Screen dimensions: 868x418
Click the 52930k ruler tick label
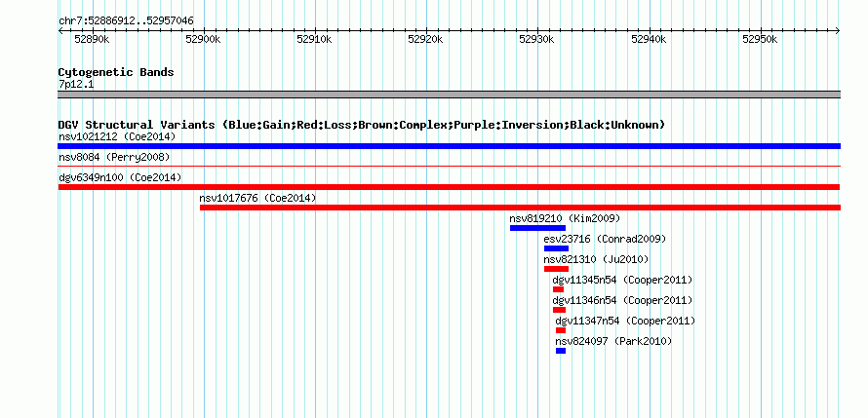point(537,39)
